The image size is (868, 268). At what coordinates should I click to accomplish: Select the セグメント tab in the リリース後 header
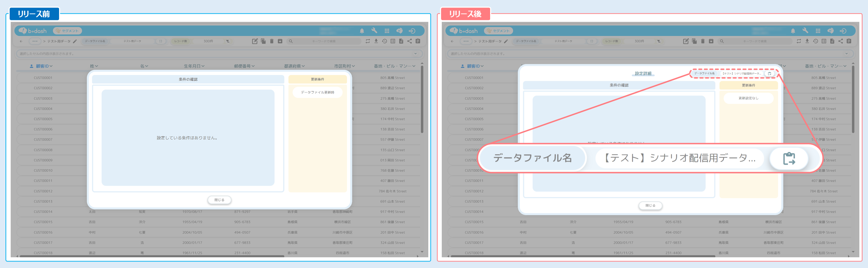click(498, 31)
